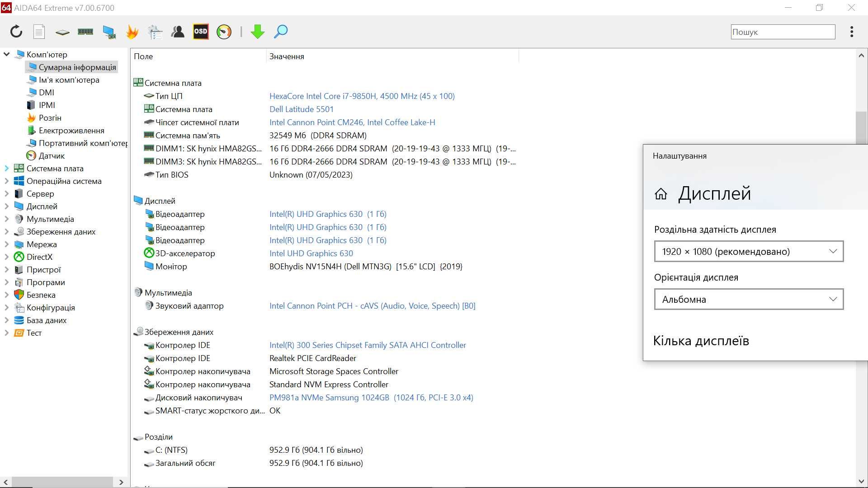Image resolution: width=868 pixels, height=488 pixels.
Task: Select the DMI tree item
Action: point(41,93)
